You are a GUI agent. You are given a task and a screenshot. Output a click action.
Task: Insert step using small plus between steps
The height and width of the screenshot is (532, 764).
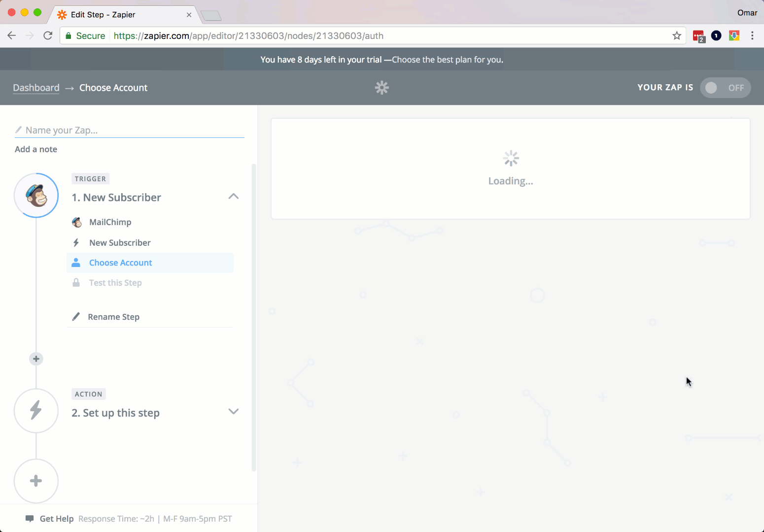click(x=36, y=359)
